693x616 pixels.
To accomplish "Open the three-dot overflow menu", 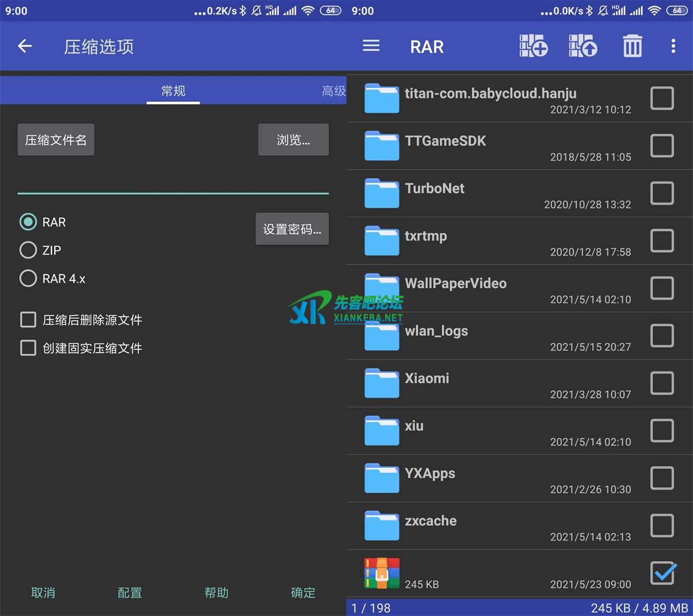I will point(673,46).
